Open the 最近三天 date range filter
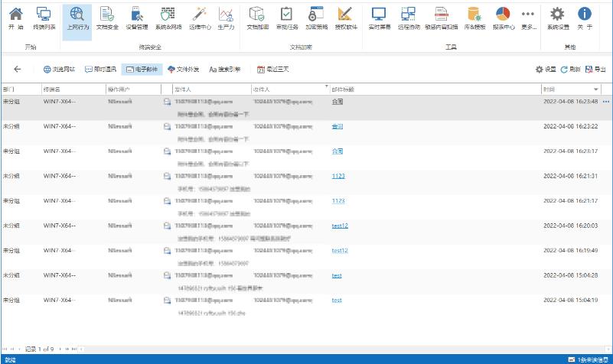Screen dimensions: 613x364 (273, 69)
